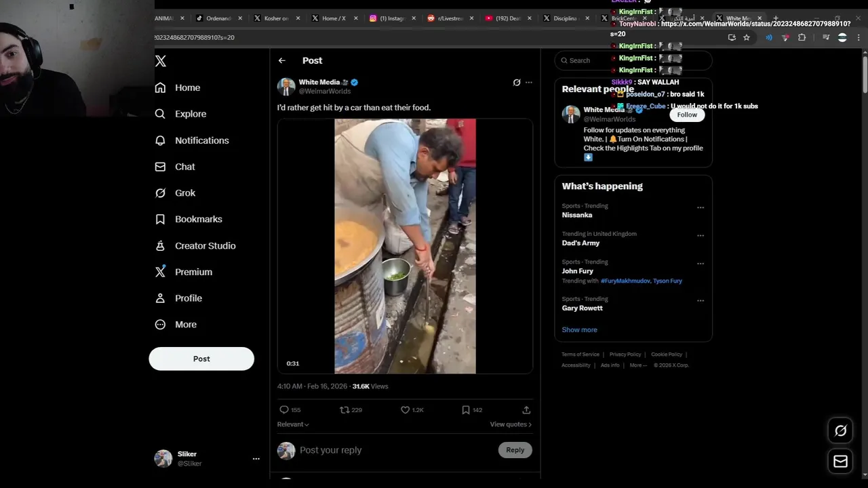Image resolution: width=868 pixels, height=488 pixels.
Task: Share the post via share icon
Action: (x=526, y=410)
